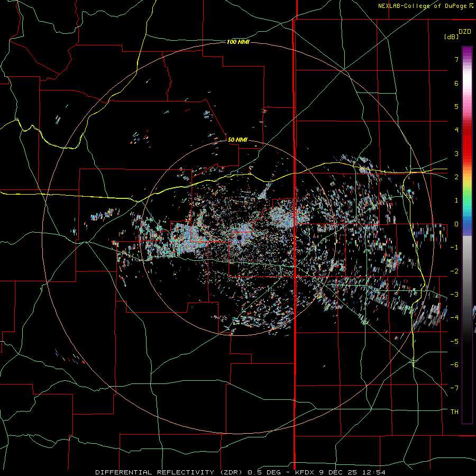The image size is (476, 476).
Task: Click the DZD legend title
Action: (465, 32)
